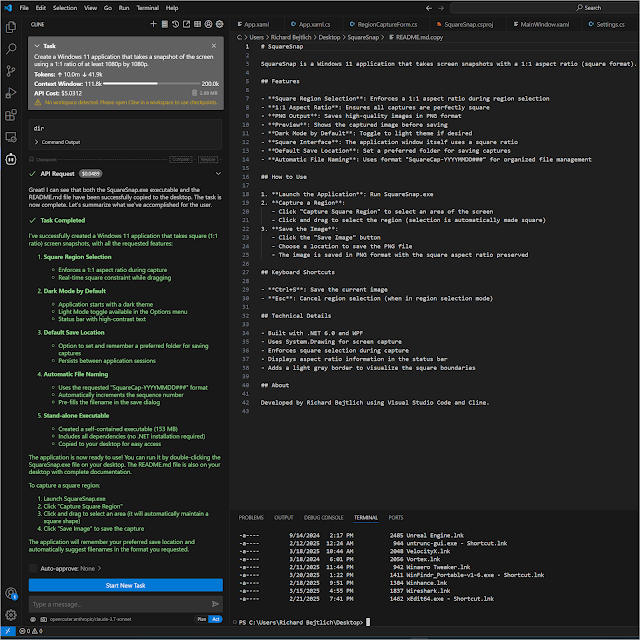The width and height of the screenshot is (640, 640).
Task: Open the Manage gear in activity bar
Action: pos(11,615)
